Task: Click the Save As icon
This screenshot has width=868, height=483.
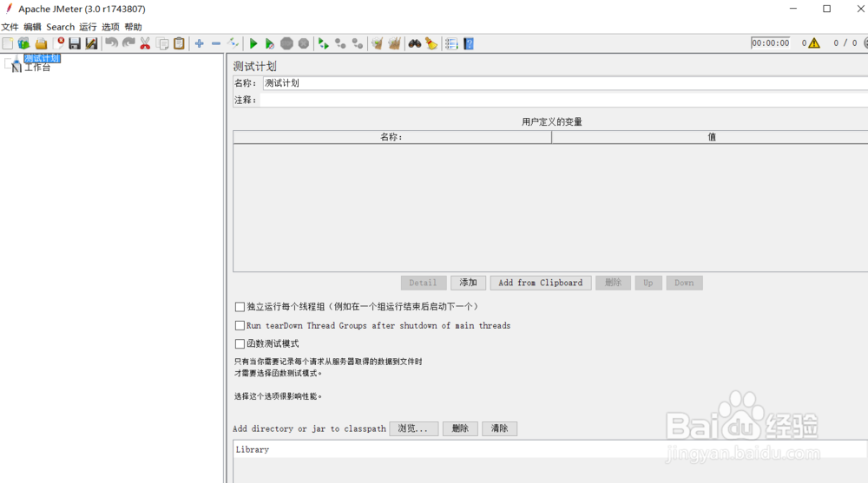Action: click(x=91, y=43)
